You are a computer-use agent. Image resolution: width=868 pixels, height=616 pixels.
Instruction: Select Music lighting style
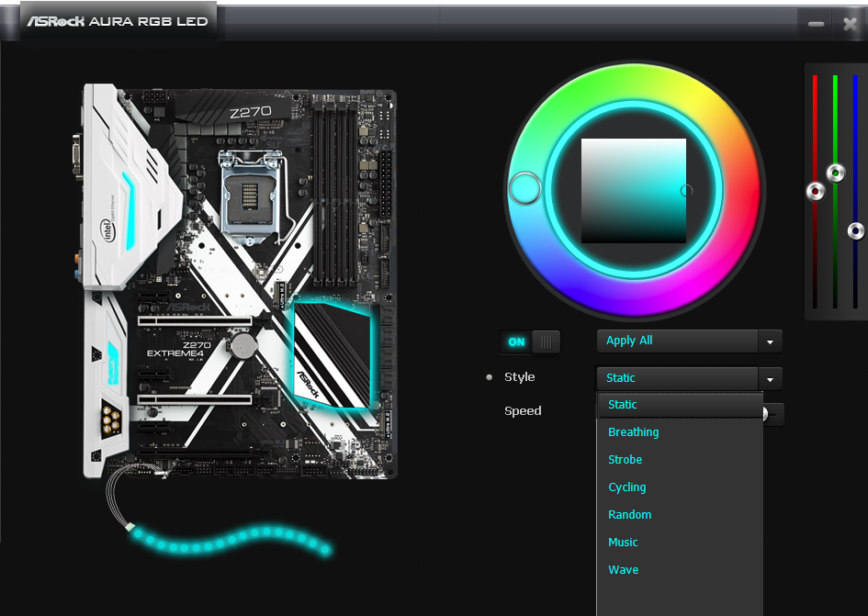[x=680, y=543]
